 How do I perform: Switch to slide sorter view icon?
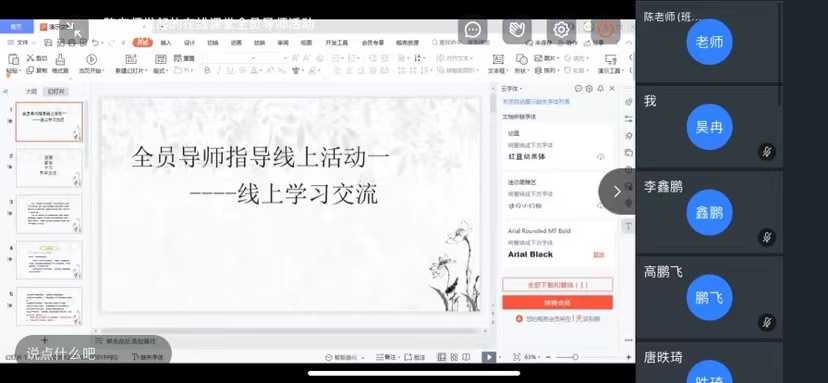pos(454,357)
